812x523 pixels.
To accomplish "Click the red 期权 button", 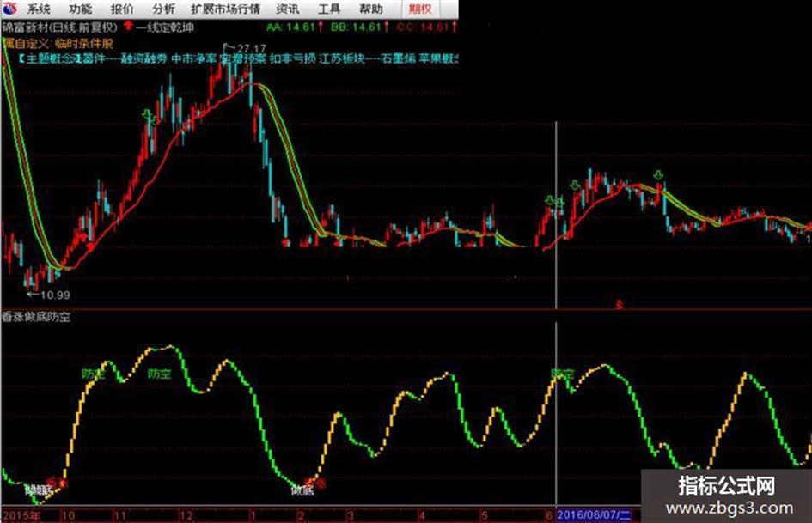I will click(x=420, y=9).
